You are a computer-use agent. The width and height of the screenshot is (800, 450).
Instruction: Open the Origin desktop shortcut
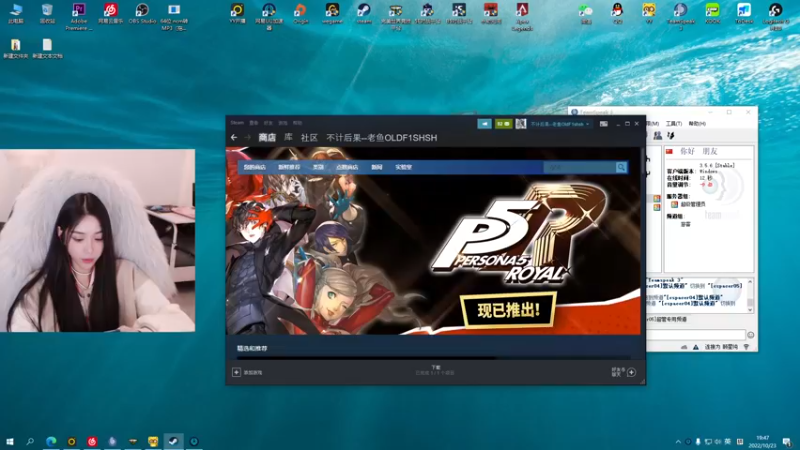(301, 14)
